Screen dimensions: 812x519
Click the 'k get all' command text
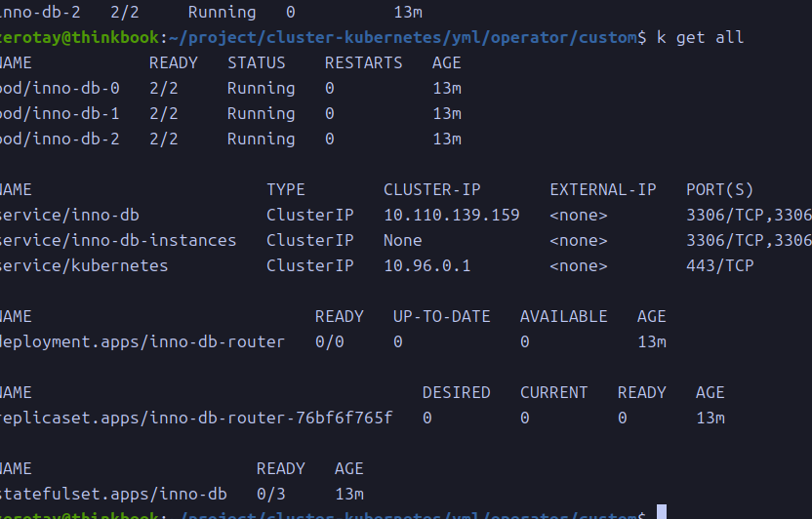pyautogui.click(x=700, y=37)
